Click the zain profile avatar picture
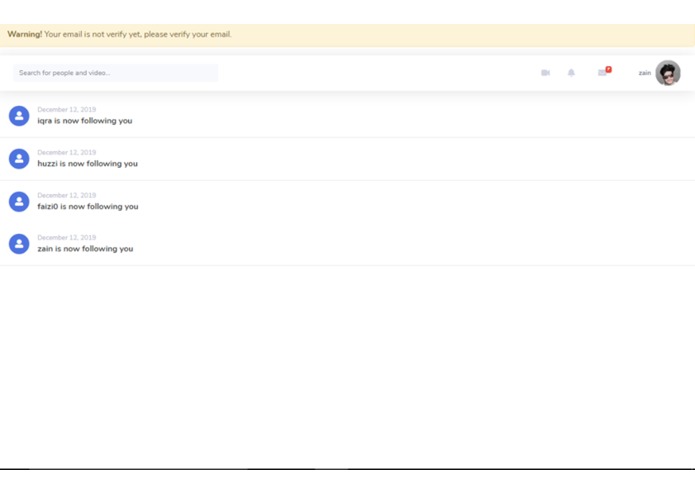This screenshot has width=695, height=494. click(x=668, y=73)
